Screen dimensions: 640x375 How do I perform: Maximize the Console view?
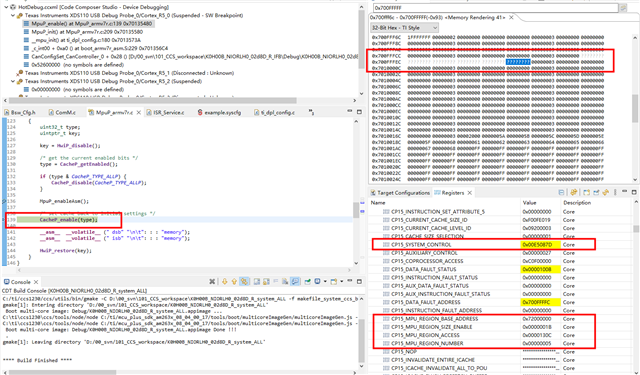[359, 282]
